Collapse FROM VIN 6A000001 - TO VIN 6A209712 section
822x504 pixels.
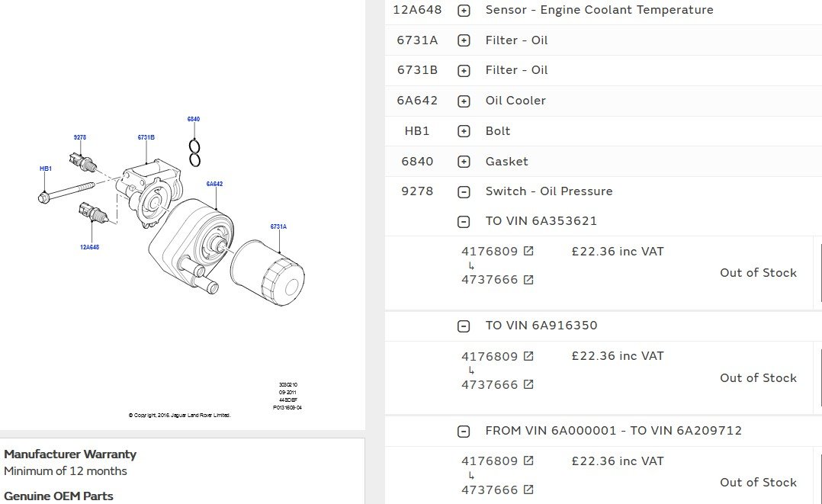click(x=464, y=432)
